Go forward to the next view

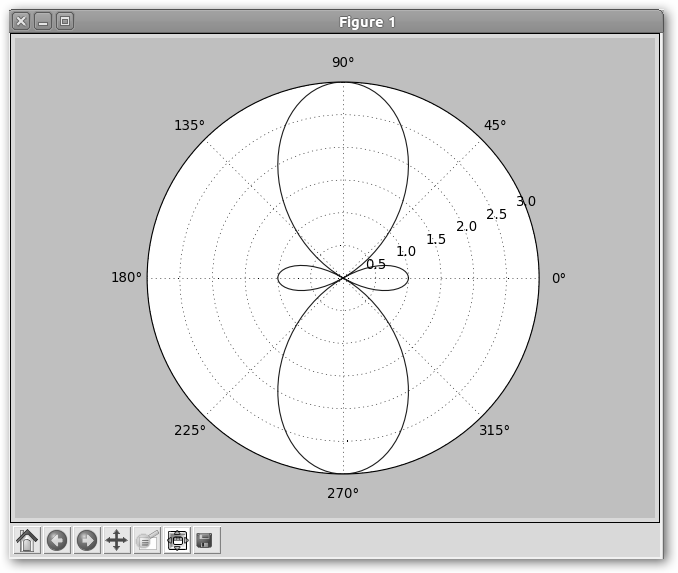coord(87,540)
